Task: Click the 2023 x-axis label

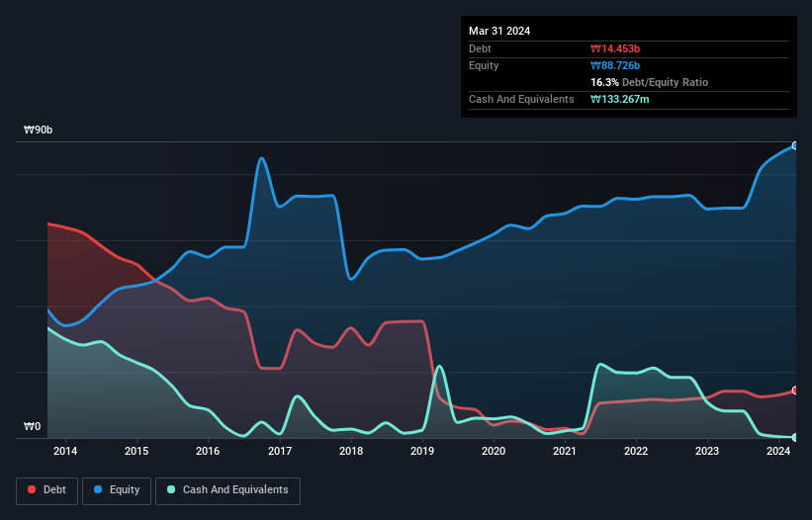Action: 707,451
